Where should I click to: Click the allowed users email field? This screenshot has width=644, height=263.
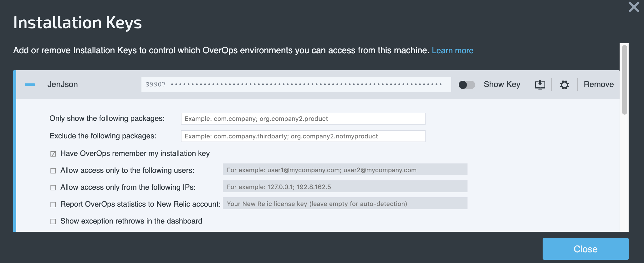[345, 169]
